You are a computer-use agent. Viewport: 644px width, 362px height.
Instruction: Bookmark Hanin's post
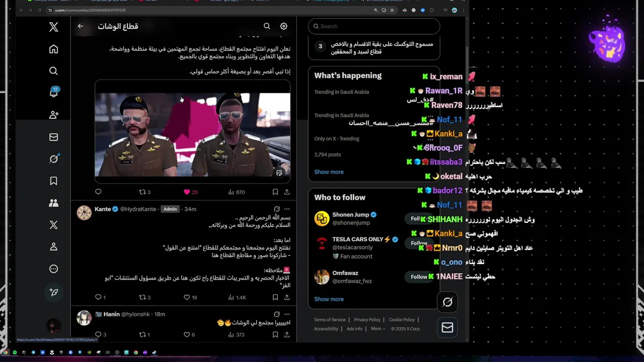(x=275, y=335)
